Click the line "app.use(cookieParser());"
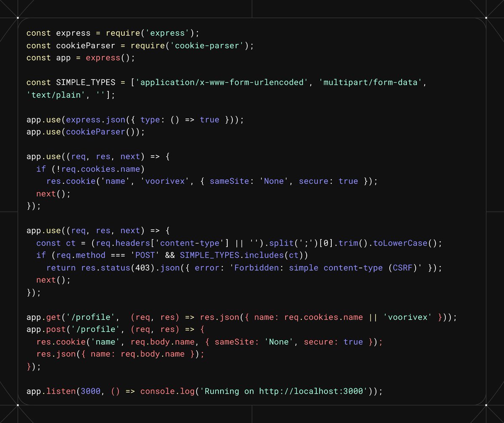The image size is (504, 423). (x=86, y=132)
